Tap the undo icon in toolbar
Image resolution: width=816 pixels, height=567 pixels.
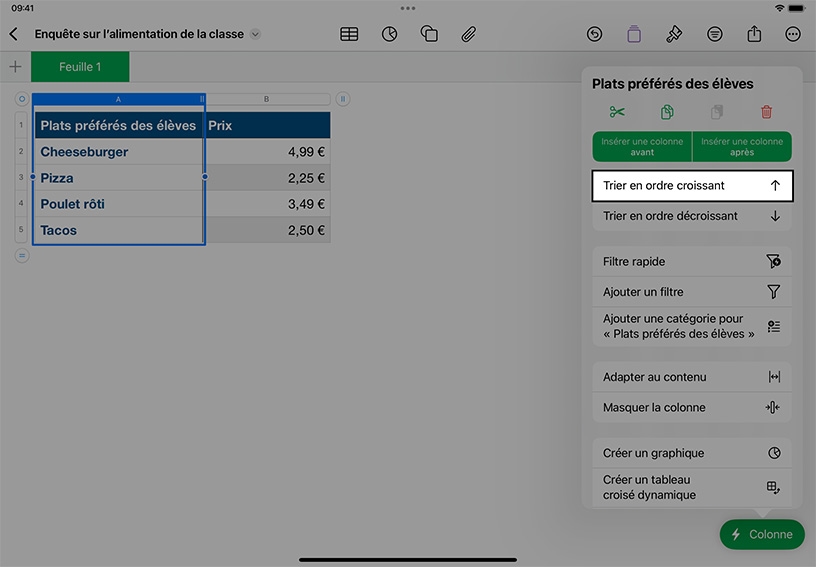(594, 34)
